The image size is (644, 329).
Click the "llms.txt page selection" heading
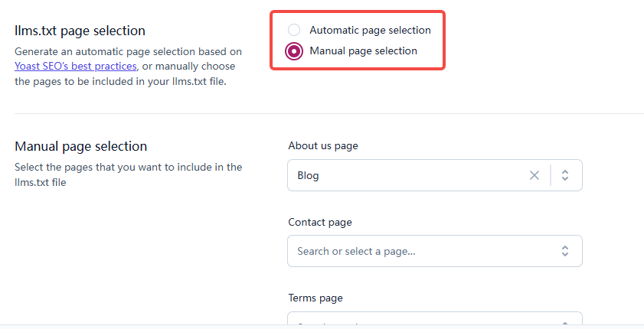(x=80, y=31)
